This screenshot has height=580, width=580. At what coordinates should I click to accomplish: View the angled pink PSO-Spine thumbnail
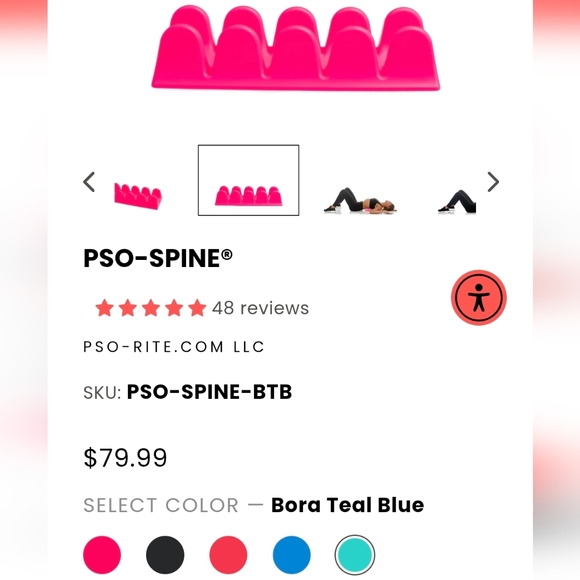coord(138,196)
